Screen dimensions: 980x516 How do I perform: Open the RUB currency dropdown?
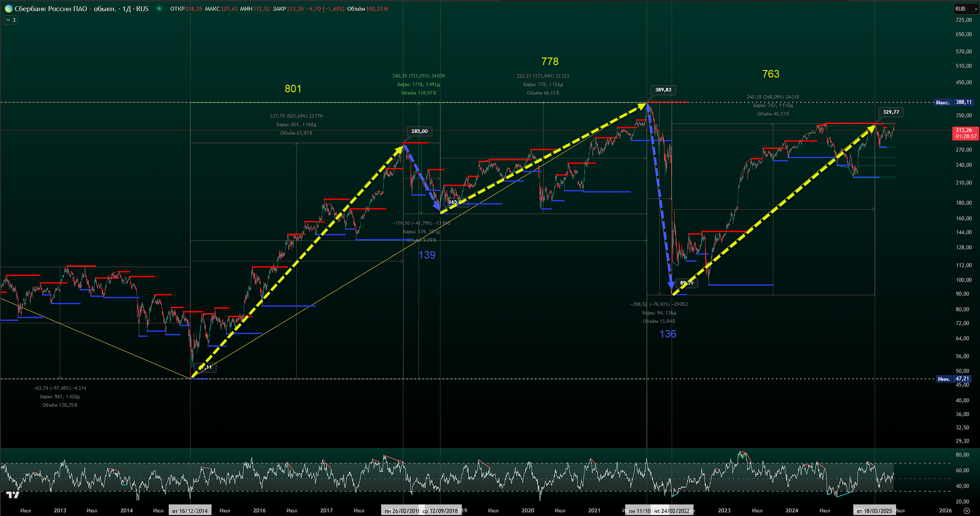(966, 9)
